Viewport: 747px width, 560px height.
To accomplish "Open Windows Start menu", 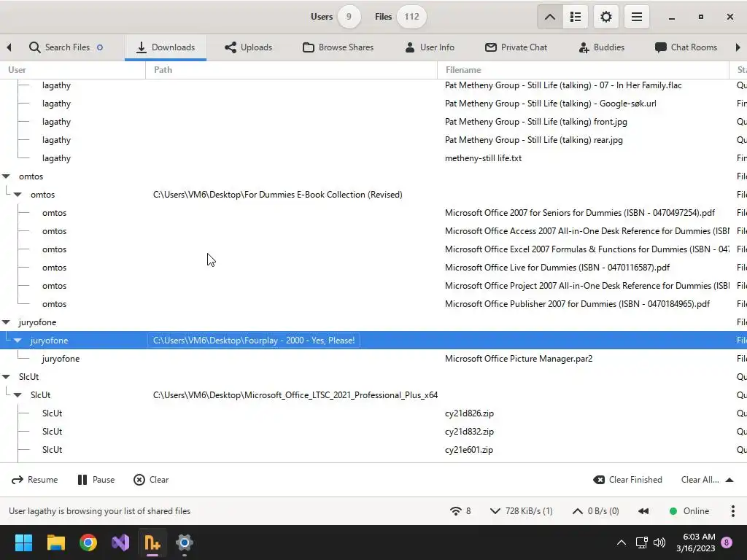I will (23, 542).
